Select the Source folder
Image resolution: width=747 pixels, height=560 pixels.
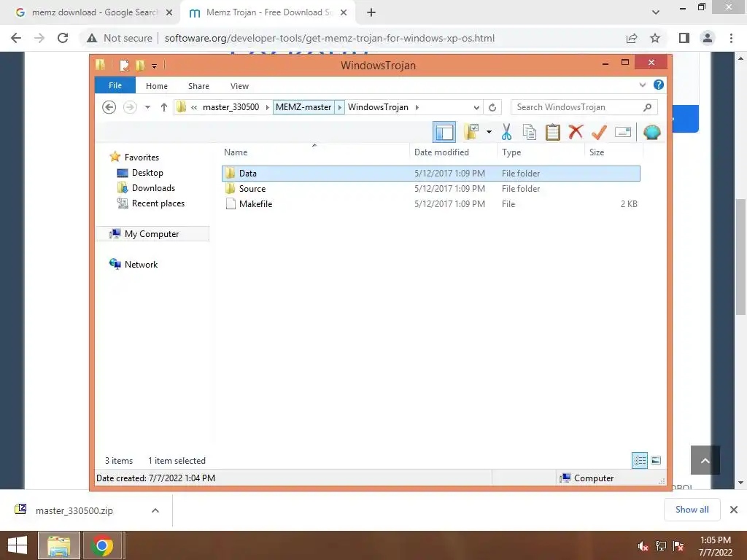tap(430, 189)
